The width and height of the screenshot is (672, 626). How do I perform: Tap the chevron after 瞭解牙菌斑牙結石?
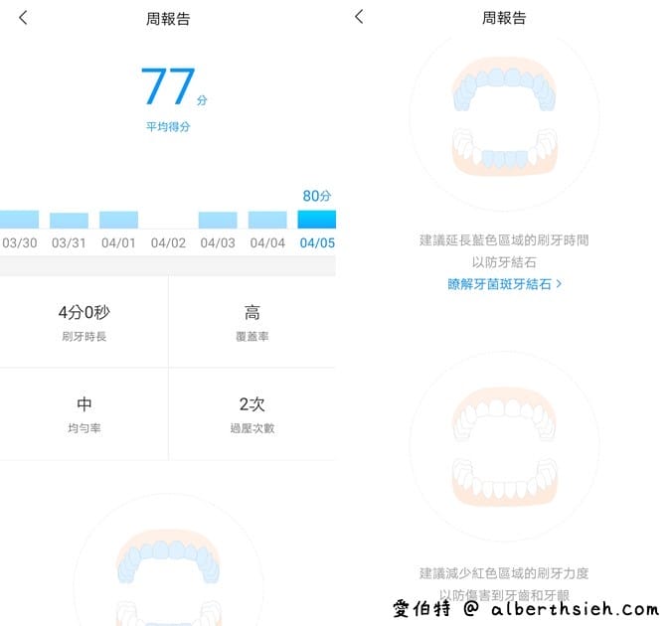click(x=559, y=283)
